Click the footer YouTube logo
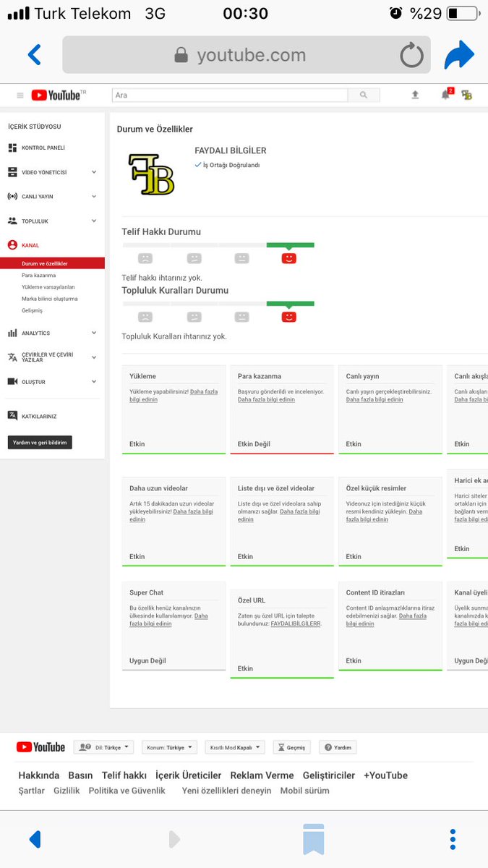Image resolution: width=488 pixels, height=868 pixels. pos(40,747)
